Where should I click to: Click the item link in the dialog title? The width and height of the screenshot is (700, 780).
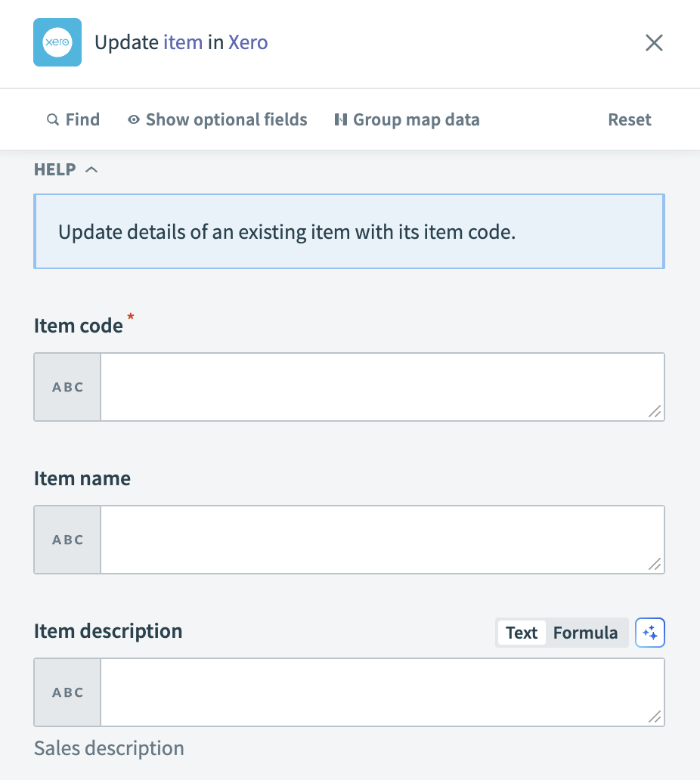click(182, 42)
